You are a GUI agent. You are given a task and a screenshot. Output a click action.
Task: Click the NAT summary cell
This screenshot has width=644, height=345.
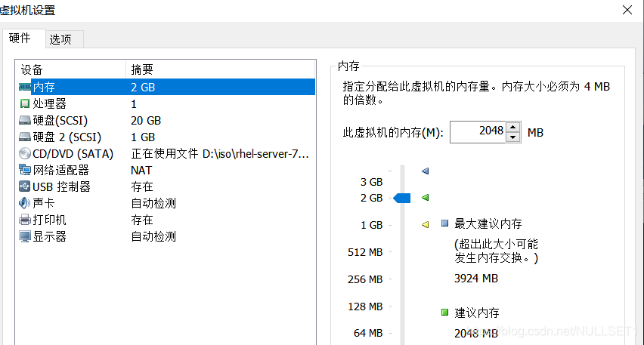tap(141, 170)
